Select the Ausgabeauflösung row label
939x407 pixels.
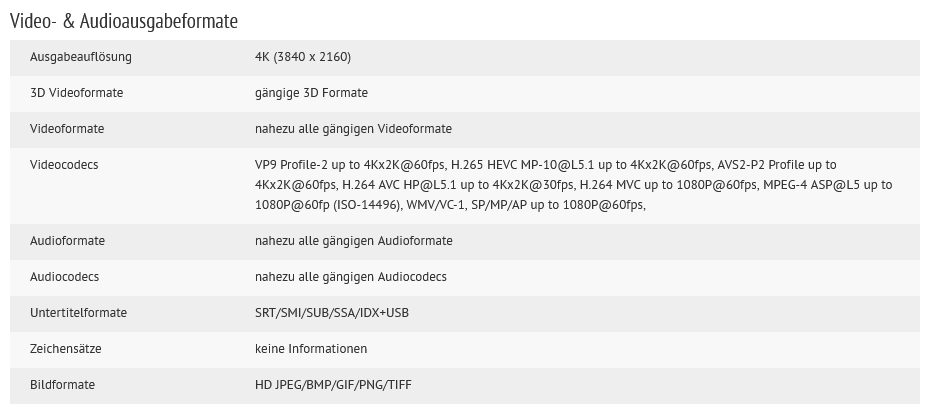tap(81, 57)
